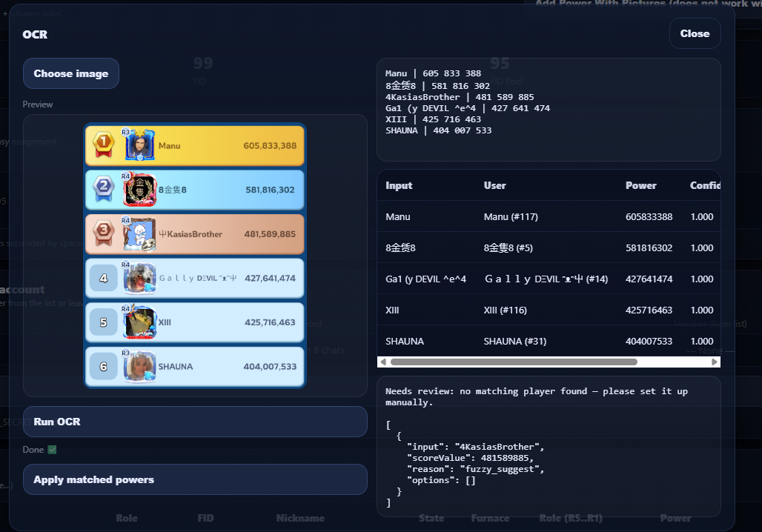This screenshot has width=762, height=532.
Task: Close the OCR dialog
Action: point(695,33)
